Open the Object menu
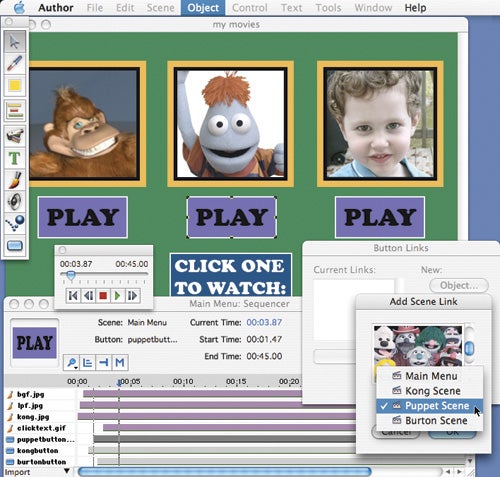Image resolution: width=500 pixels, height=477 pixels. point(203,7)
